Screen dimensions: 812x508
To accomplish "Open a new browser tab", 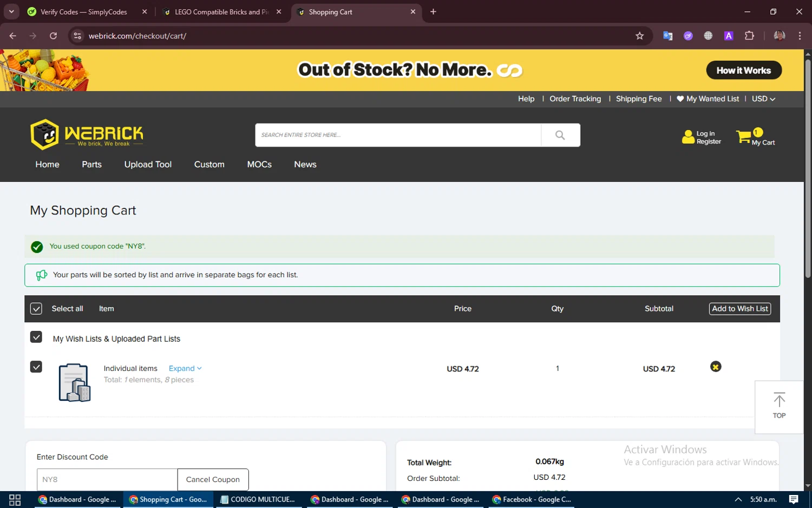I will 433,12.
